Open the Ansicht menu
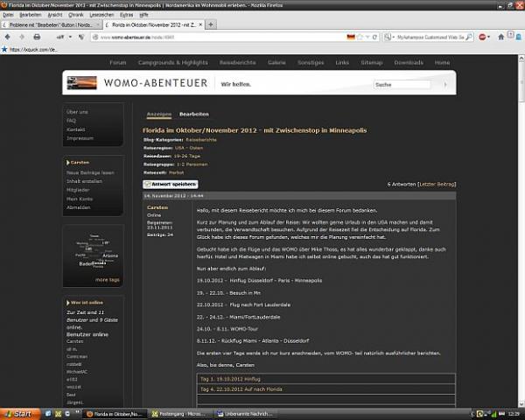The width and height of the screenshot is (525, 420). point(55,15)
